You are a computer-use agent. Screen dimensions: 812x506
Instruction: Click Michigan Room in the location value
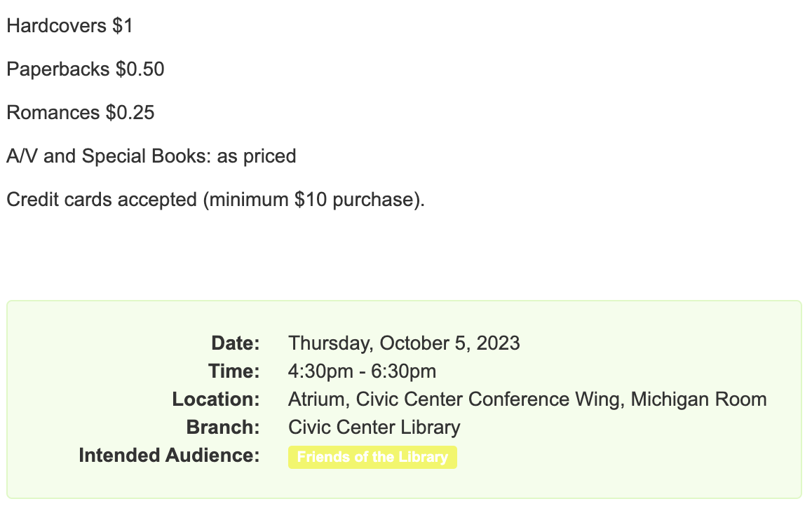click(698, 399)
